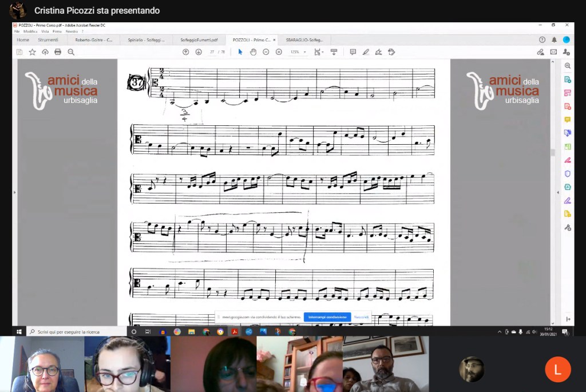Viewport: 586px width, 392px height.
Task: Click Interrompi condivisione button
Action: click(x=327, y=317)
